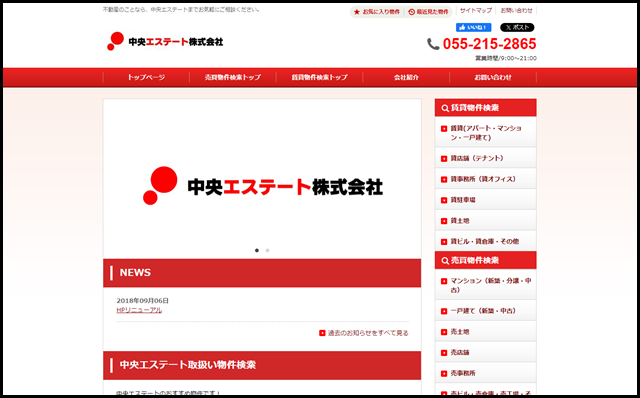Click the 営業時間/9:00～21:00 text

pyautogui.click(x=506, y=58)
